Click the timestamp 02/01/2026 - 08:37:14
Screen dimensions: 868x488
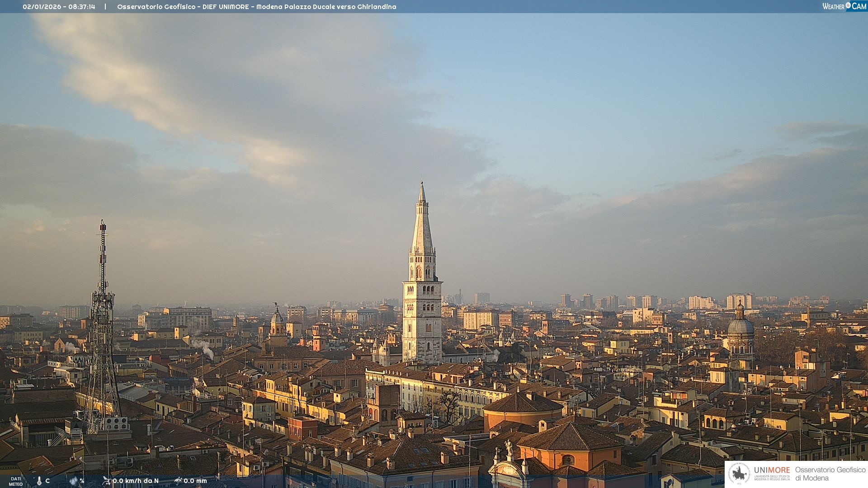point(59,7)
